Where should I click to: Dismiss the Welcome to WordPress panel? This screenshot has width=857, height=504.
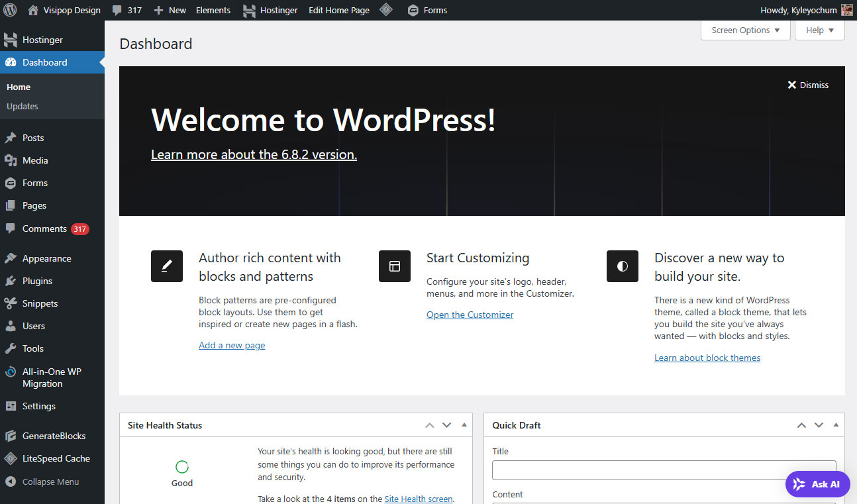(x=807, y=85)
